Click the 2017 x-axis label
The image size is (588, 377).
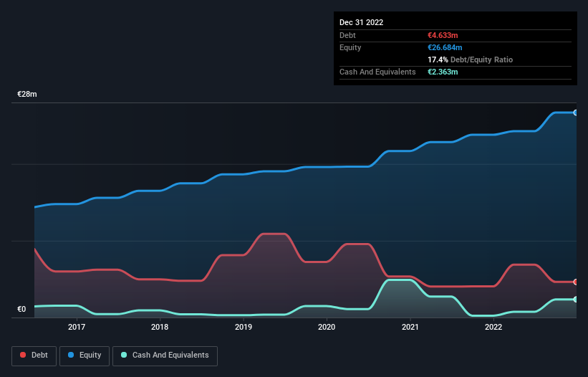click(77, 327)
